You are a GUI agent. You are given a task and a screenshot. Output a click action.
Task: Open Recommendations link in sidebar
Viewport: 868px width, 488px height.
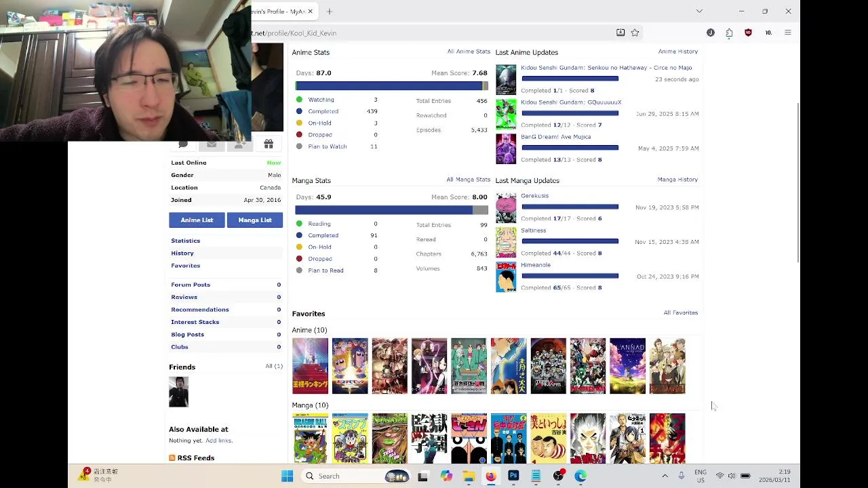click(200, 310)
